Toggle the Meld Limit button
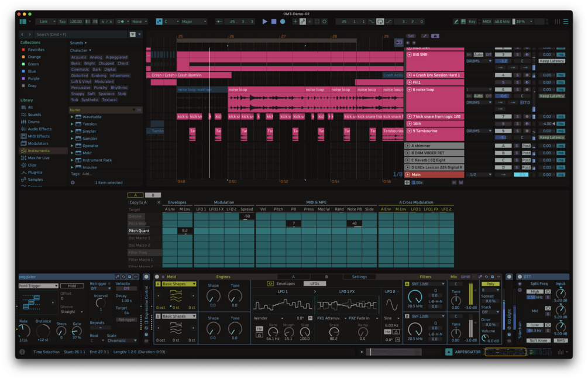The image size is (588, 379). pyautogui.click(x=465, y=277)
